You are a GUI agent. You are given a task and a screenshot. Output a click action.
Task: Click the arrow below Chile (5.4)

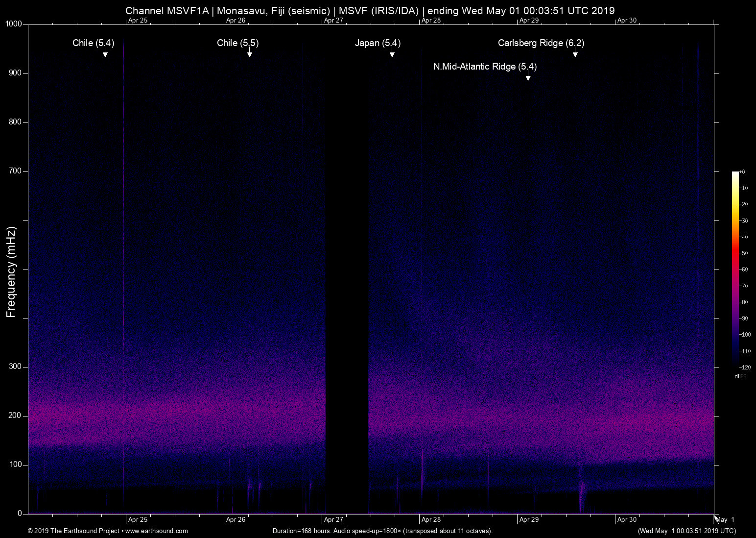[x=105, y=53]
